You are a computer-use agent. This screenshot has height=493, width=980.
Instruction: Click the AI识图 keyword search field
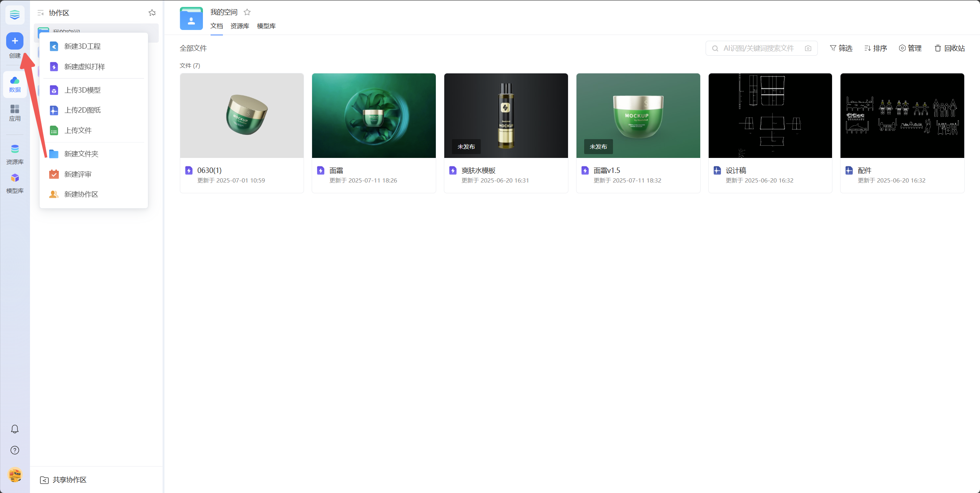pyautogui.click(x=758, y=48)
